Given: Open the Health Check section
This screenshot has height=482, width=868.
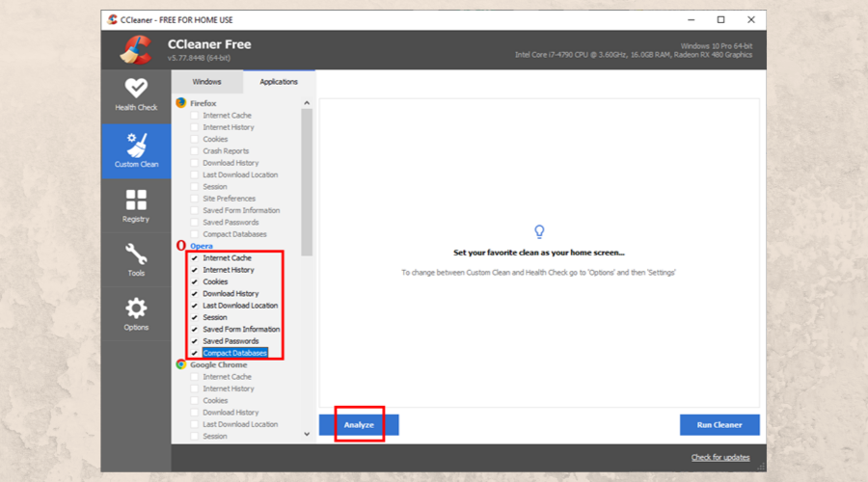Looking at the screenshot, I should (136, 95).
